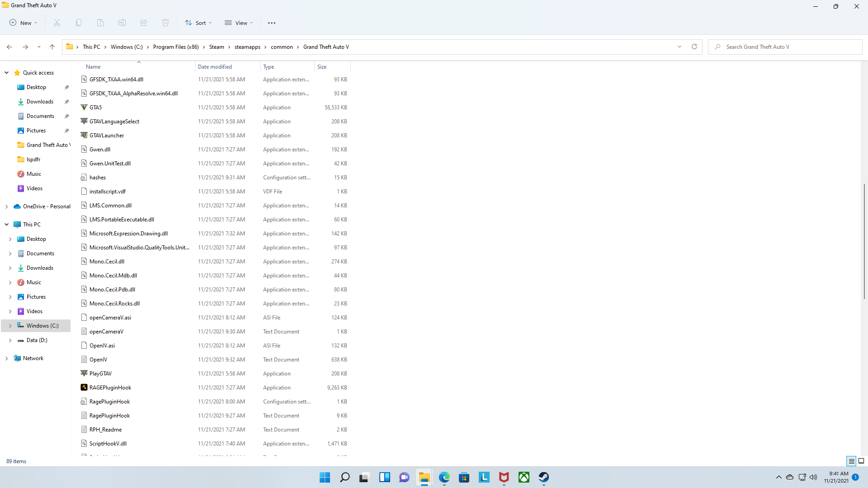This screenshot has width=868, height=488.
Task: Open the View menu
Action: point(239,23)
